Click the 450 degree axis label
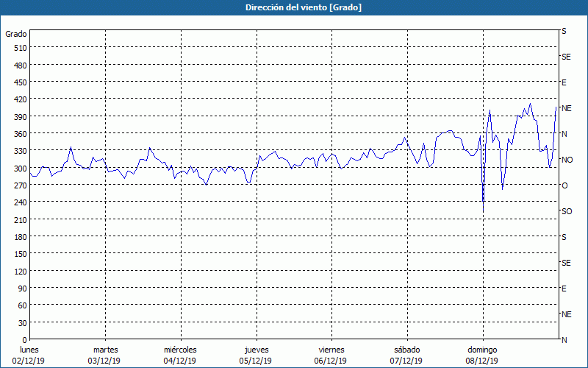 click(x=21, y=82)
